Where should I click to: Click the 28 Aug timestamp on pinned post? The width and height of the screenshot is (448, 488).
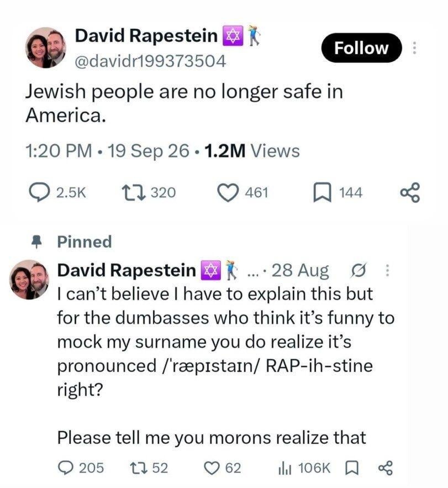point(300,270)
